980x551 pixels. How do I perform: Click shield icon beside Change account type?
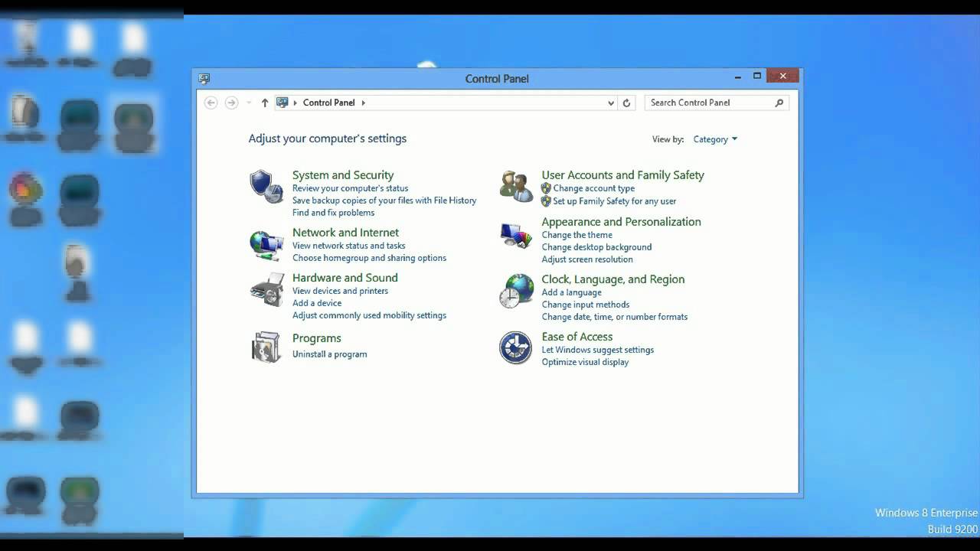click(x=546, y=188)
